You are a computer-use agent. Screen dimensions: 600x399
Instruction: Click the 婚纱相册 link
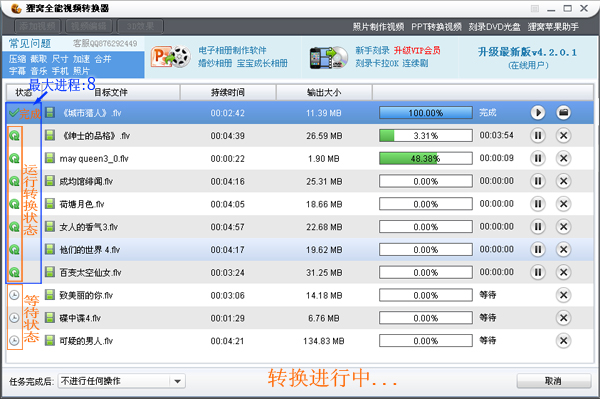pyautogui.click(x=215, y=63)
